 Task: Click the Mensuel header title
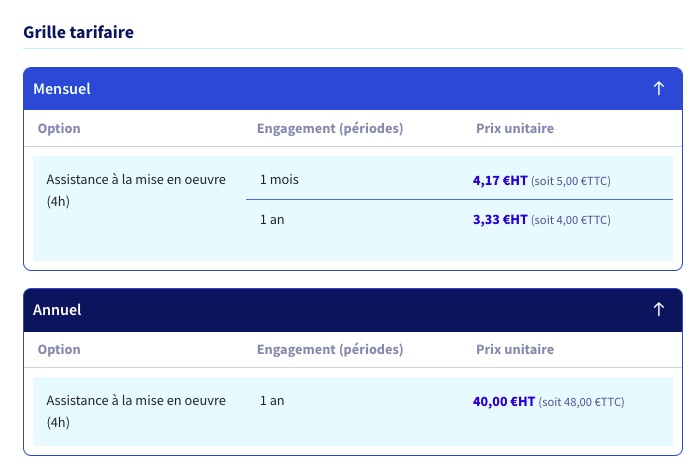click(x=62, y=89)
